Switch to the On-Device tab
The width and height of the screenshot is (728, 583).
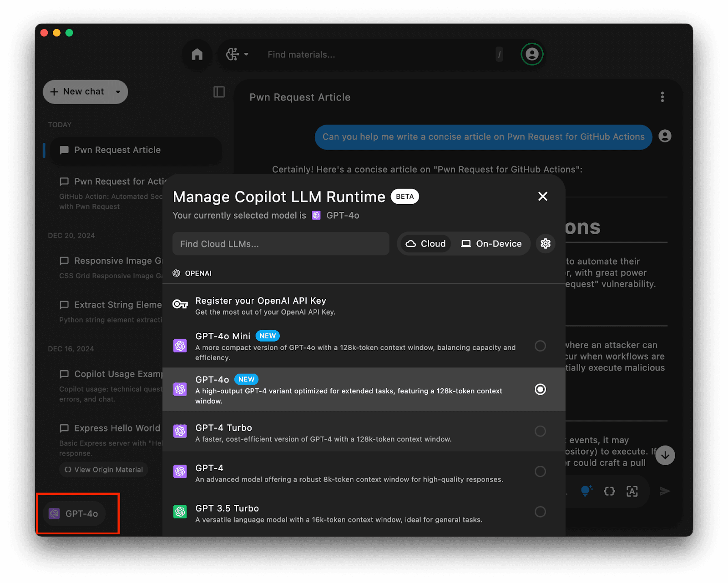coord(491,244)
